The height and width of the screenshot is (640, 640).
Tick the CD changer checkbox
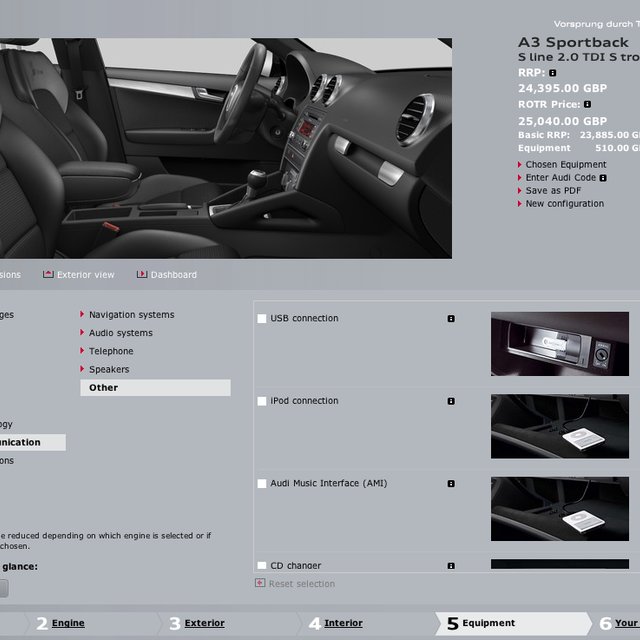262,565
